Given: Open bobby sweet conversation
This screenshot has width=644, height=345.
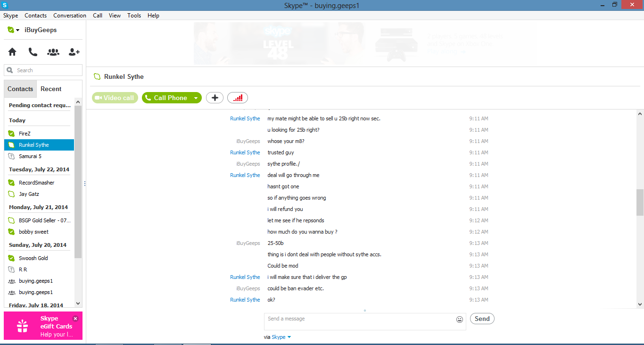Looking at the screenshot, I should 39,232.
